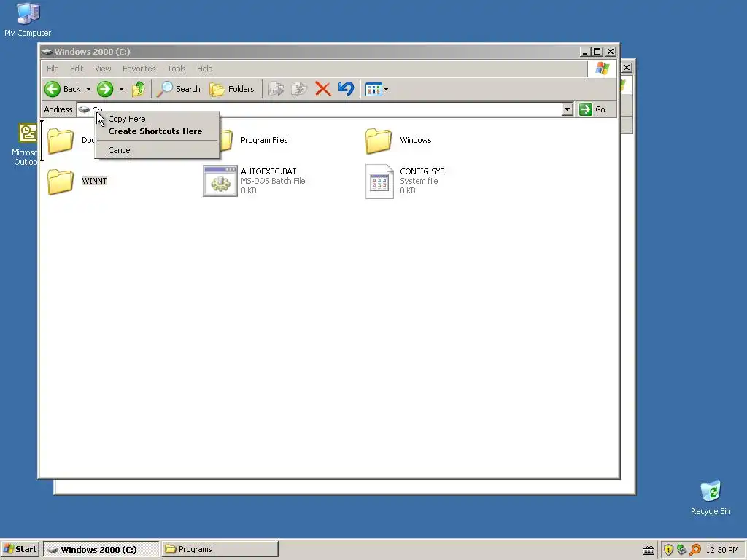Open the Search pane
This screenshot has width=747, height=560.
(178, 89)
